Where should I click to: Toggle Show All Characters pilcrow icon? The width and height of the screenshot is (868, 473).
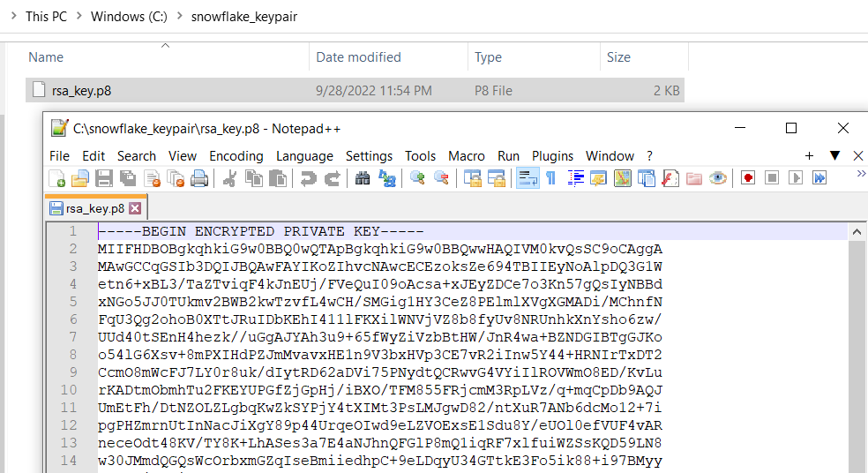tap(551, 179)
